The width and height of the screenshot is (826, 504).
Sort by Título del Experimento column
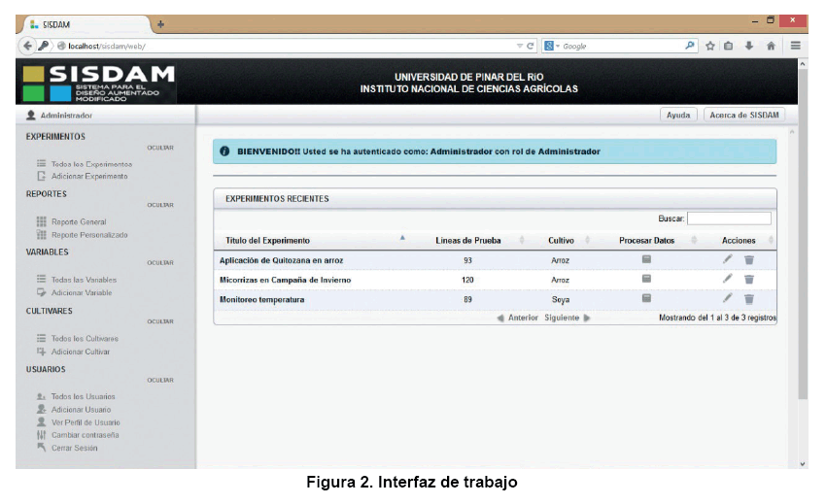268,240
